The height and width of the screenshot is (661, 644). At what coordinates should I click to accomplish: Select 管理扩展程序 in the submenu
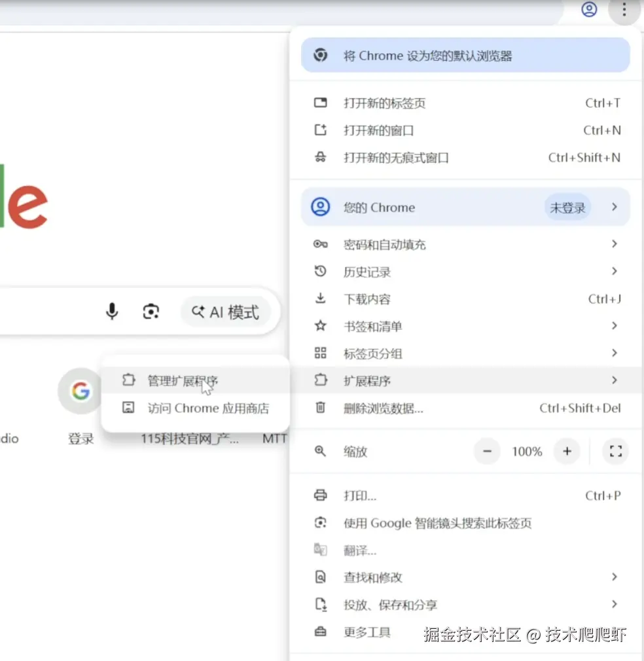(195, 381)
